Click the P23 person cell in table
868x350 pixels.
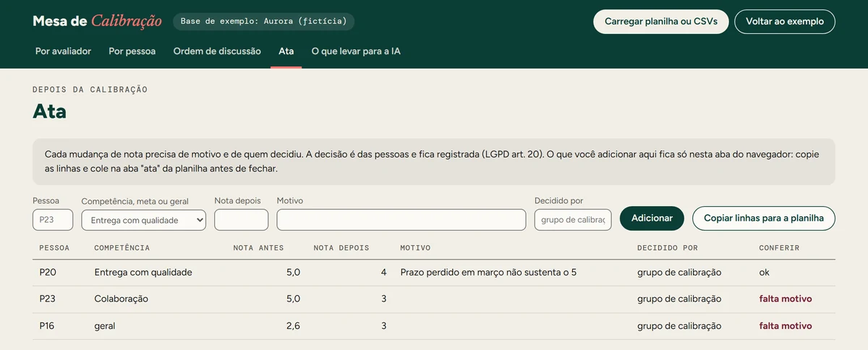coord(47,299)
